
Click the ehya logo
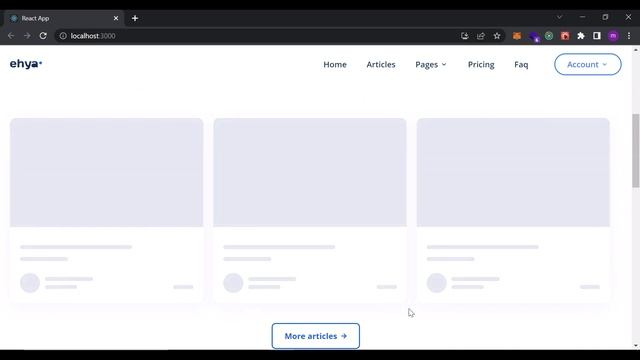(x=26, y=64)
